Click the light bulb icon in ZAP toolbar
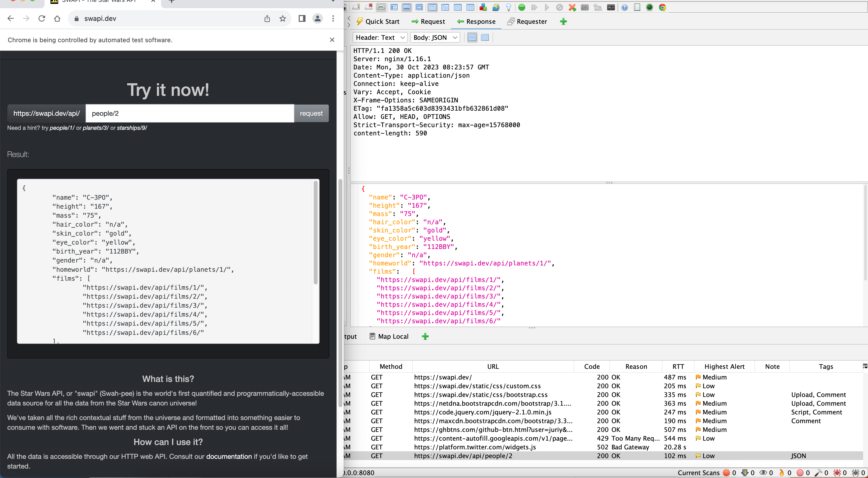This screenshot has width=868, height=478. (509, 8)
